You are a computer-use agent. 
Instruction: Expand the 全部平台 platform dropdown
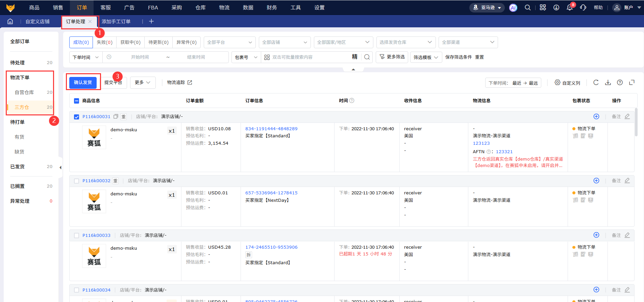point(229,43)
